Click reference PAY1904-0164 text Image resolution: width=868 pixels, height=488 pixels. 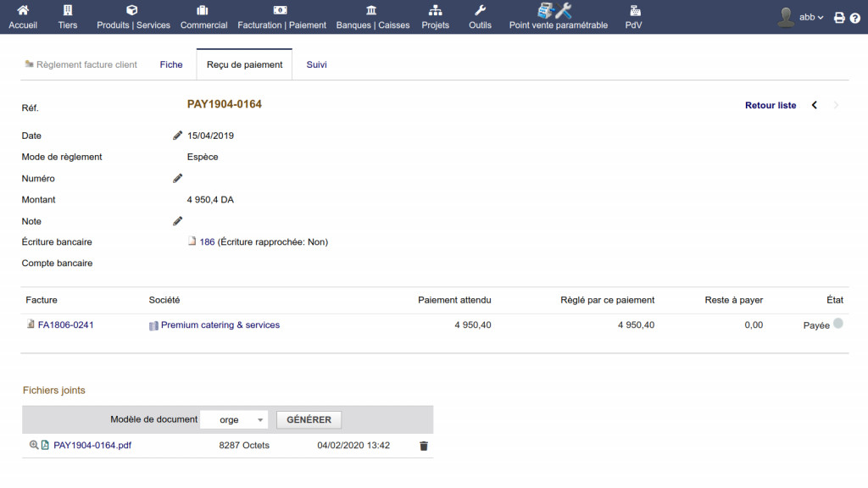pyautogui.click(x=224, y=104)
